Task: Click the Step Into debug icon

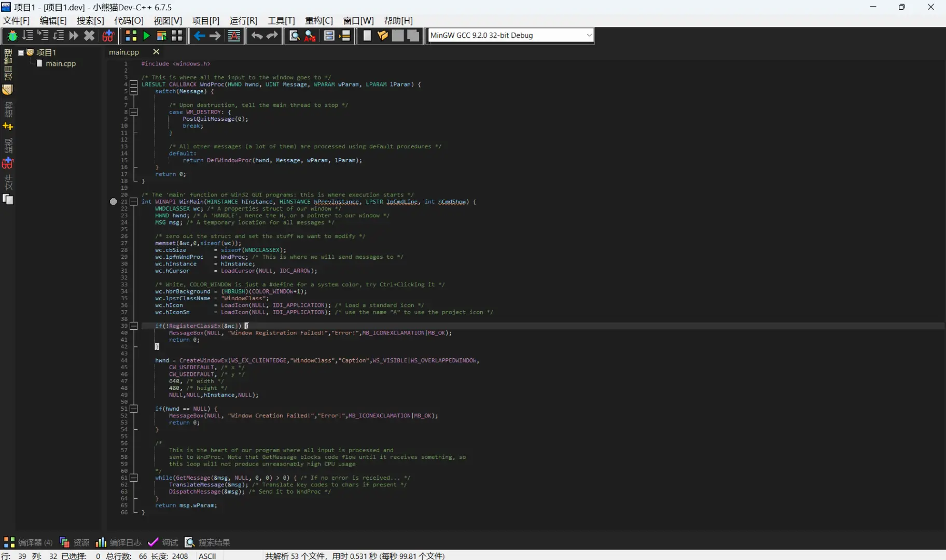Action: coord(43,35)
